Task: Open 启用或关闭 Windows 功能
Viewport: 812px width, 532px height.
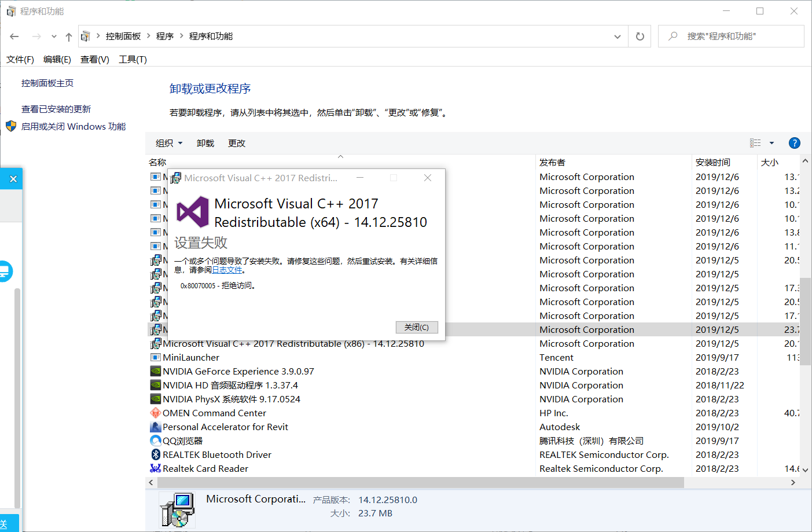Action: (x=74, y=127)
